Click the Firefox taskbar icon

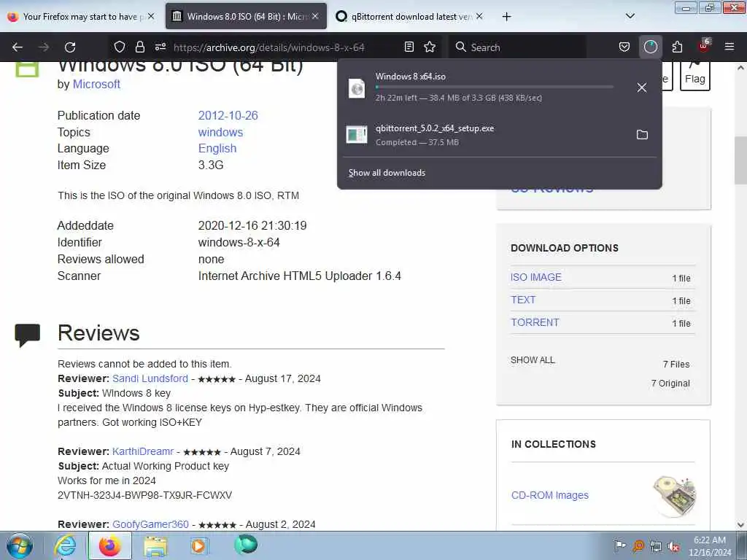(109, 545)
